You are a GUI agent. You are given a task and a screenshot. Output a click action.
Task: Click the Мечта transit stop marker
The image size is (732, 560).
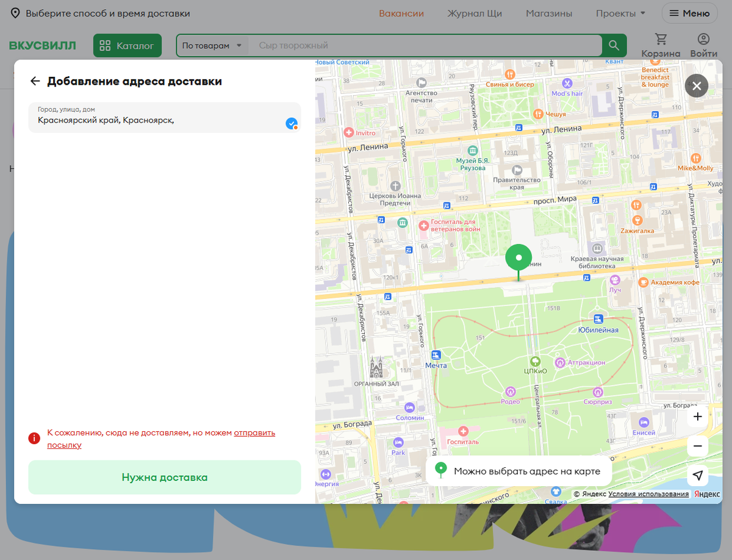coord(436,355)
